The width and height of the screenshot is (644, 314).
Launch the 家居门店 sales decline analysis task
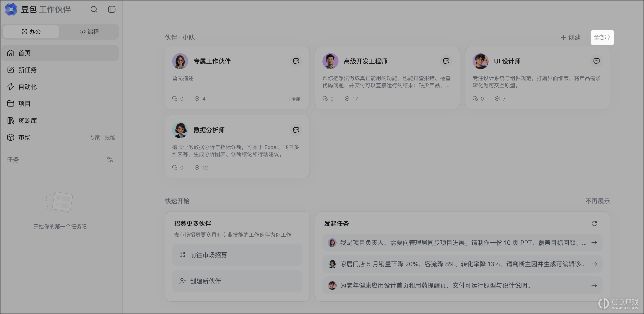point(463,264)
